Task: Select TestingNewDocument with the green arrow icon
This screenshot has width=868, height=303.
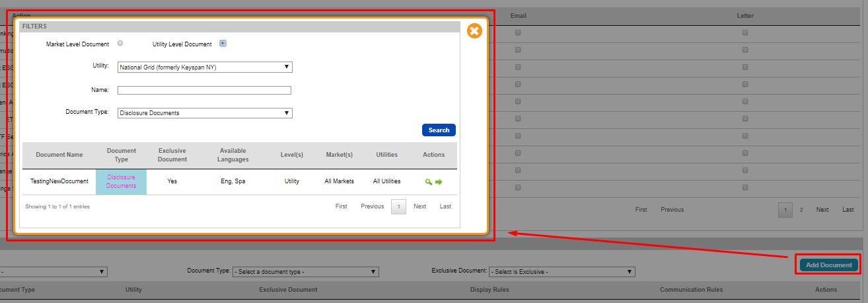Action: [x=439, y=181]
